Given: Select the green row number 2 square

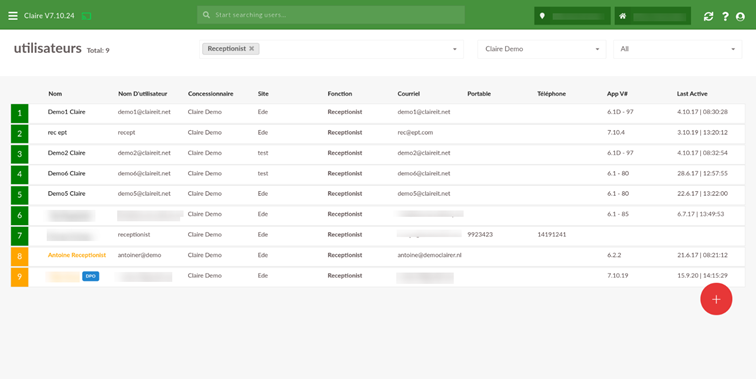Looking at the screenshot, I should 20,134.
